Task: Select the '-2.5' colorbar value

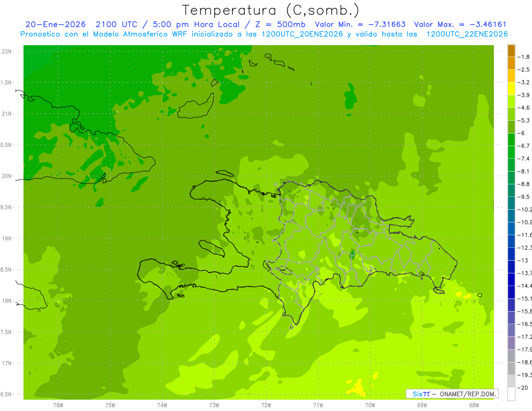Action: pos(524,70)
